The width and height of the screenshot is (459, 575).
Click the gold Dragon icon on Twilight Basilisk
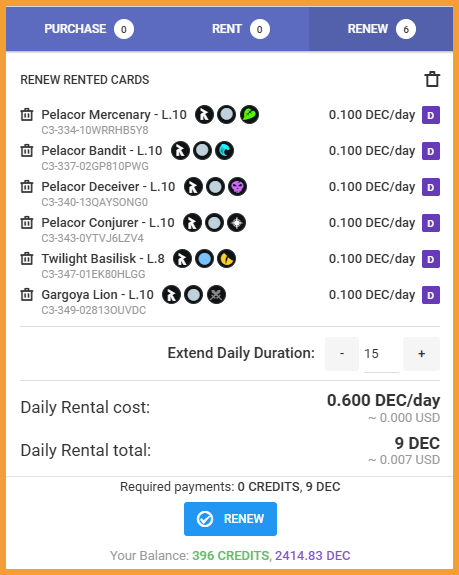tap(227, 259)
